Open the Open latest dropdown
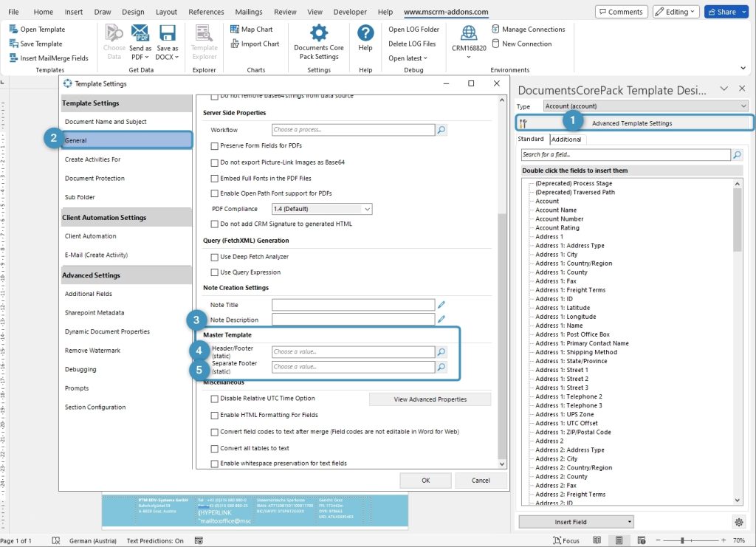 click(408, 58)
